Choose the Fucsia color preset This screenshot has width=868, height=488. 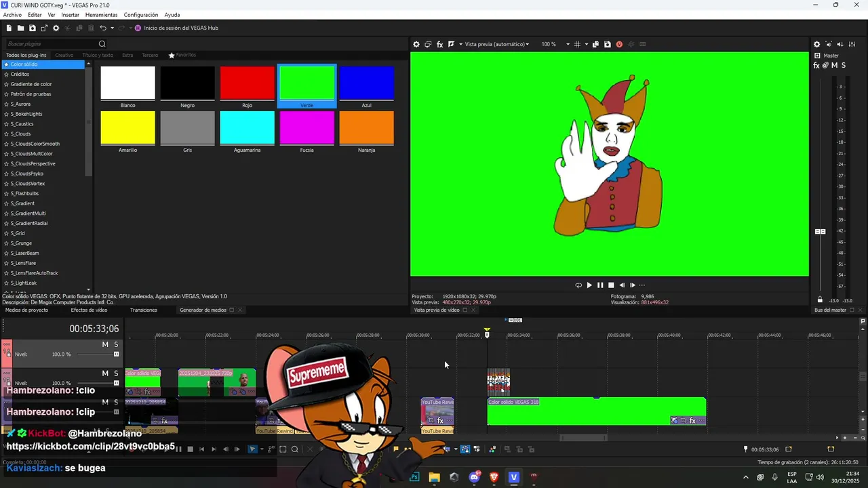pyautogui.click(x=307, y=127)
